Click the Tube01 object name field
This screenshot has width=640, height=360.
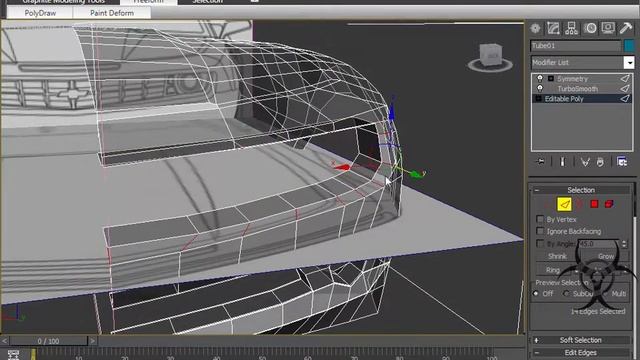576,46
